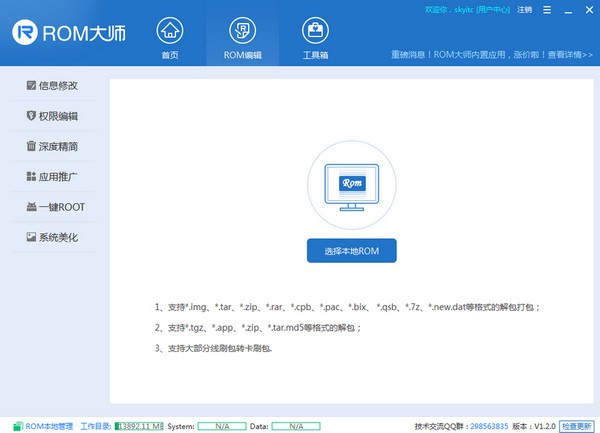Open the hamburger menu in title bar
The image size is (600, 433).
coord(544,9)
